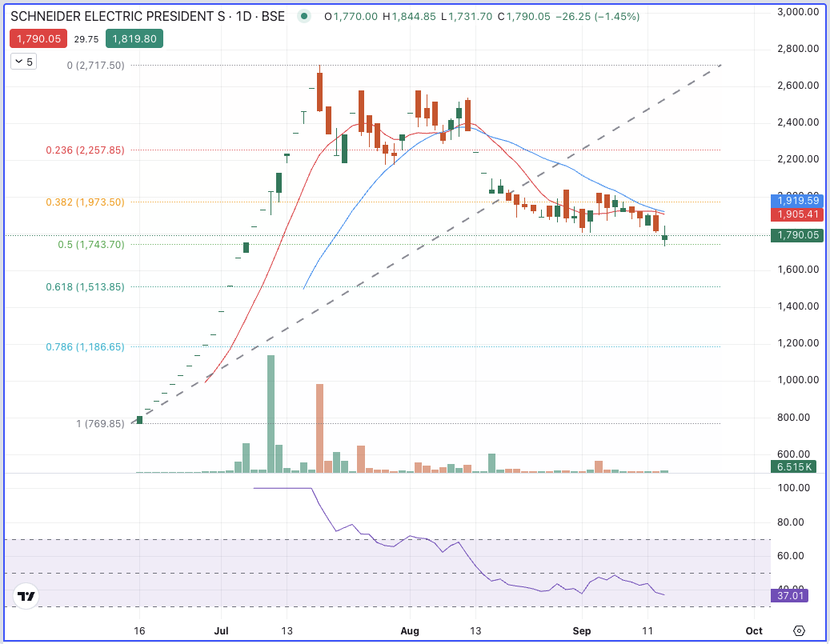This screenshot has width=830, height=644.
Task: Click the dashed Fib trend line
Action: click(x=427, y=245)
